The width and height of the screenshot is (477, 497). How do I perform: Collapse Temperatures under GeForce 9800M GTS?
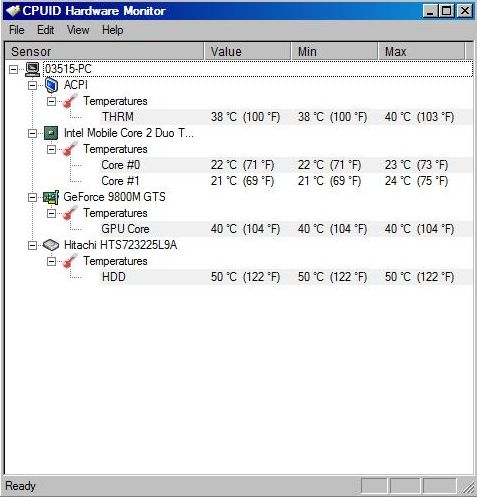coord(51,213)
